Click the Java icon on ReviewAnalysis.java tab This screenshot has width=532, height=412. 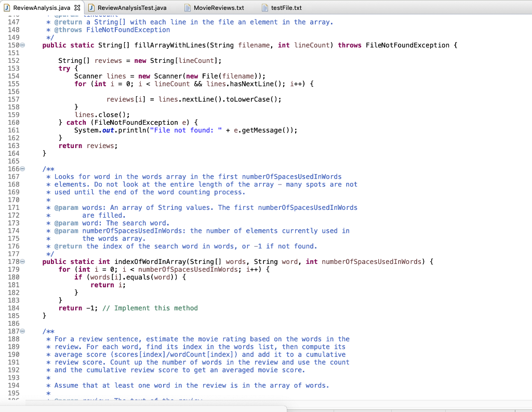(x=7, y=8)
